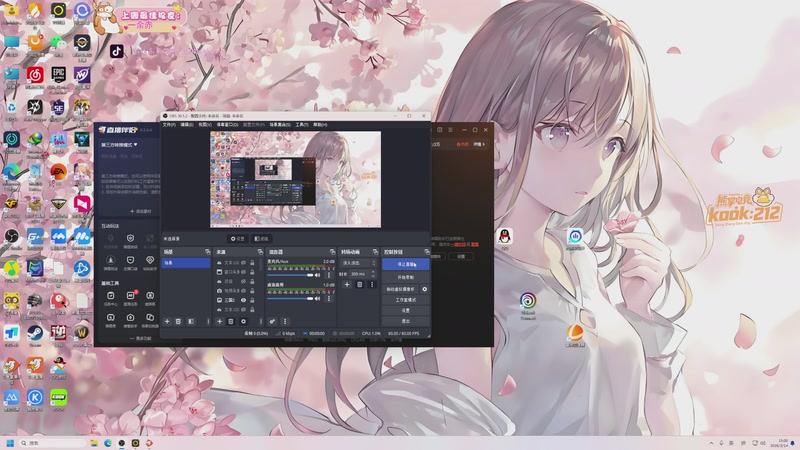Open the Scenes dock three-dot overflow menu
The image size is (800, 450).
[x=208, y=321]
